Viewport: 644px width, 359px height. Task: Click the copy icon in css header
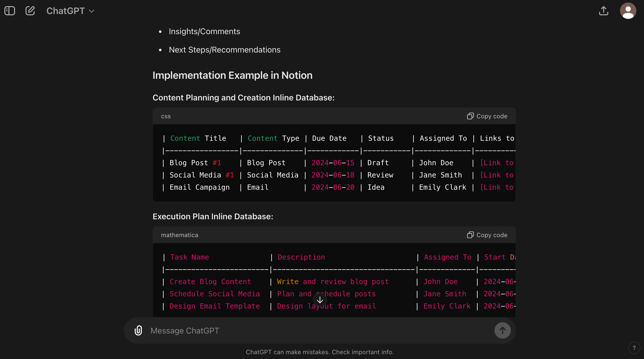[470, 116]
